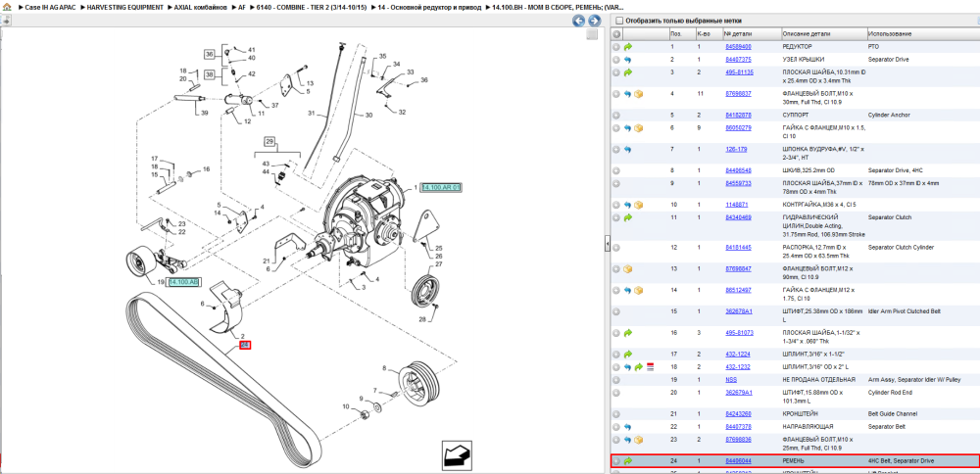Image resolution: width=980 pixels, height=474 pixels.
Task: Click the package icon in the row for position 23
Action: pos(639,440)
